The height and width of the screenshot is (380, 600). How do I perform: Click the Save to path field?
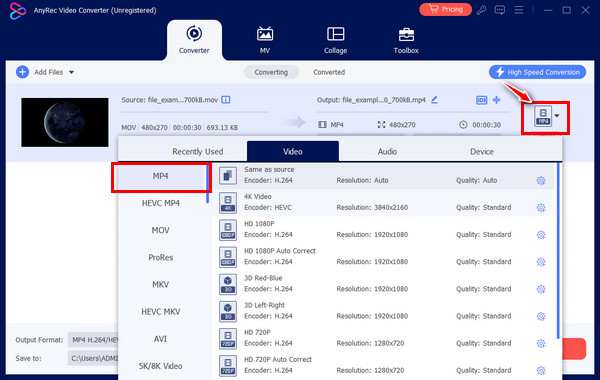(93, 358)
